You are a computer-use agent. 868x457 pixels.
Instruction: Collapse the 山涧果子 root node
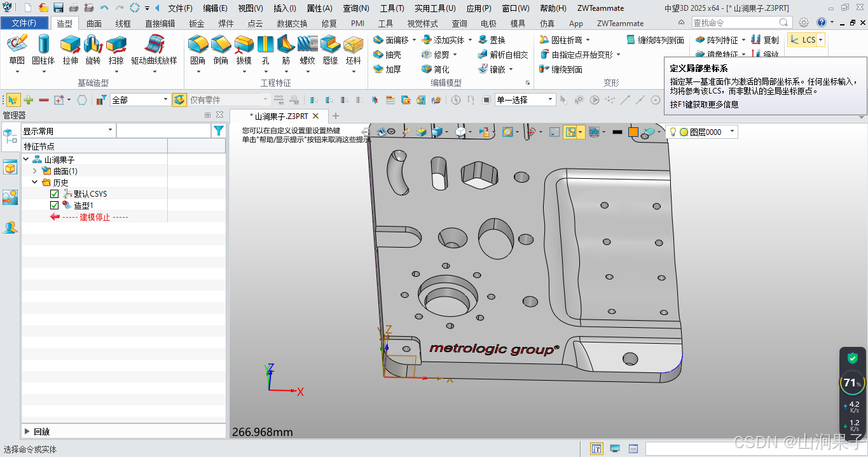click(x=26, y=160)
